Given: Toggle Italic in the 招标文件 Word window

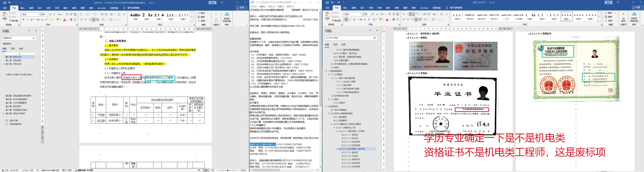Looking at the screenshot, I should pos(28,20).
